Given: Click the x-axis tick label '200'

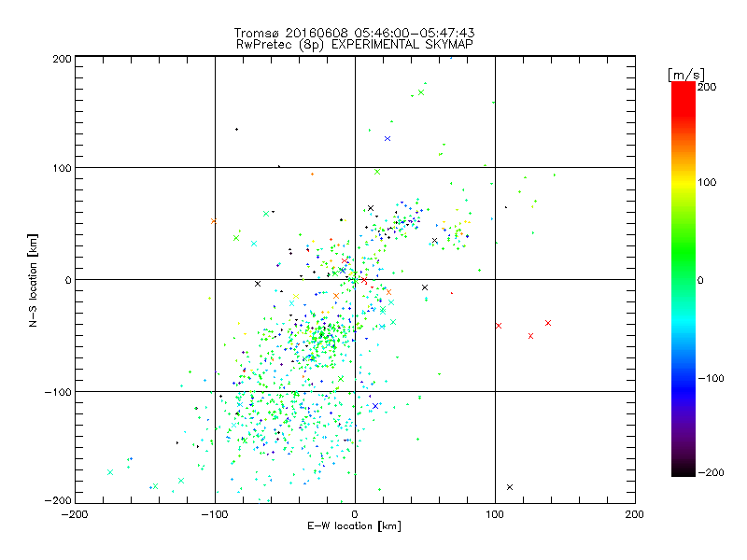Looking at the screenshot, I should 635,514.
